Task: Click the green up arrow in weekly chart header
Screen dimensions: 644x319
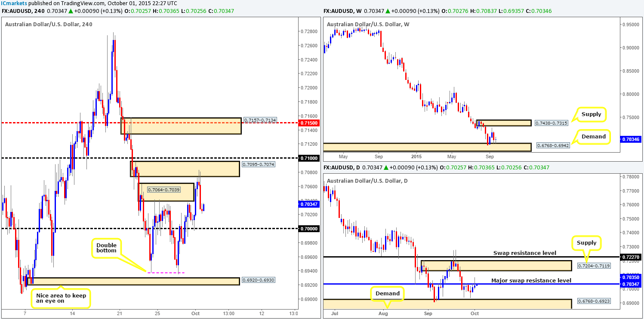Action: [388, 10]
